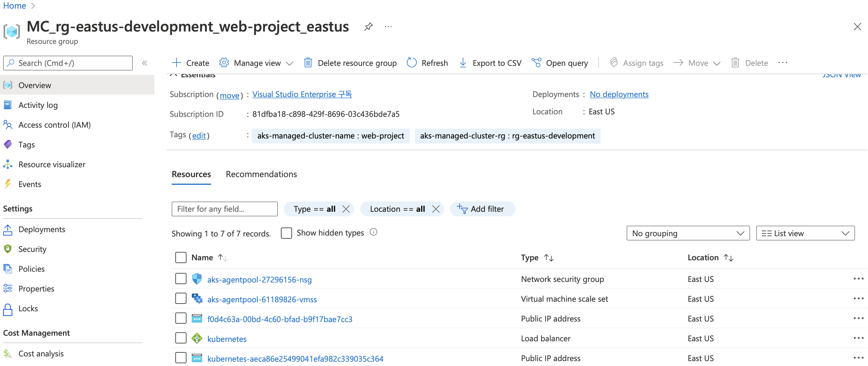Screen dimensions: 868x366
Task: Open the more options ellipsis for kubernetes row
Action: coord(858,338)
